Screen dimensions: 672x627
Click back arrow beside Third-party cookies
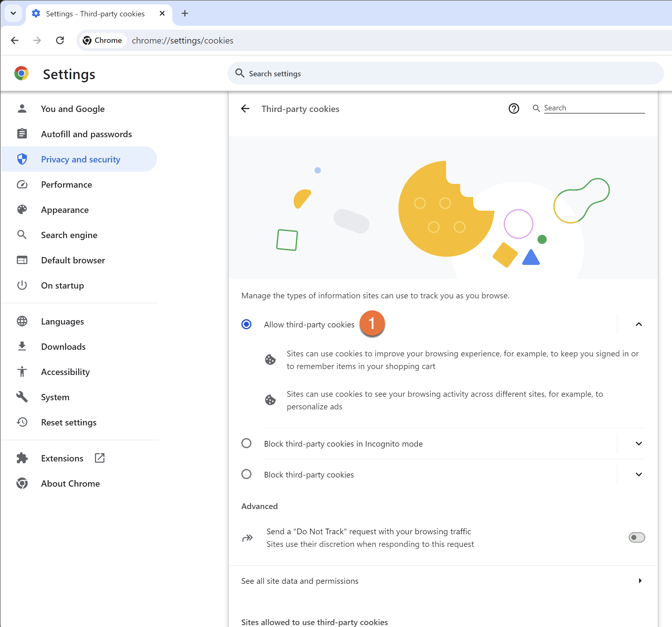(245, 108)
